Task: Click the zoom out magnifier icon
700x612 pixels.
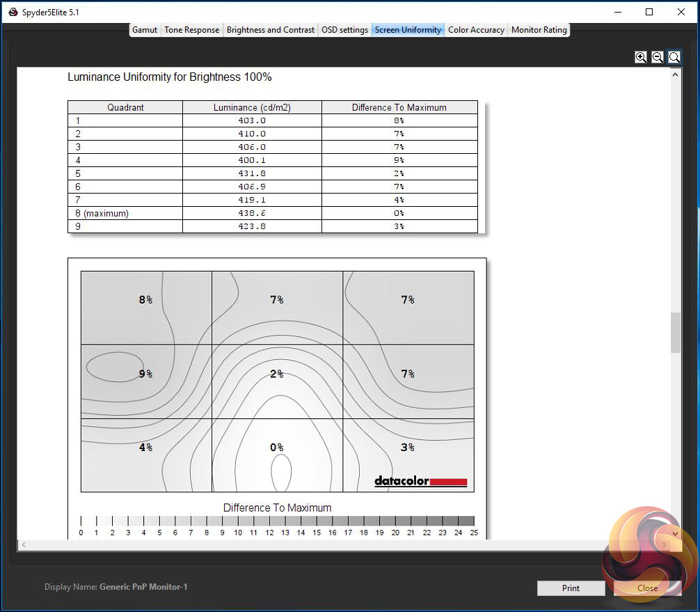Action: point(657,57)
